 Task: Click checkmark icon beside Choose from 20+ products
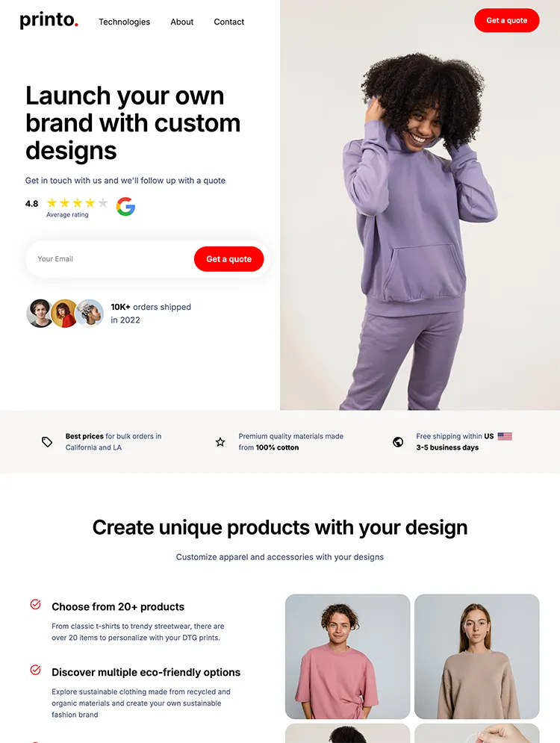pos(36,604)
